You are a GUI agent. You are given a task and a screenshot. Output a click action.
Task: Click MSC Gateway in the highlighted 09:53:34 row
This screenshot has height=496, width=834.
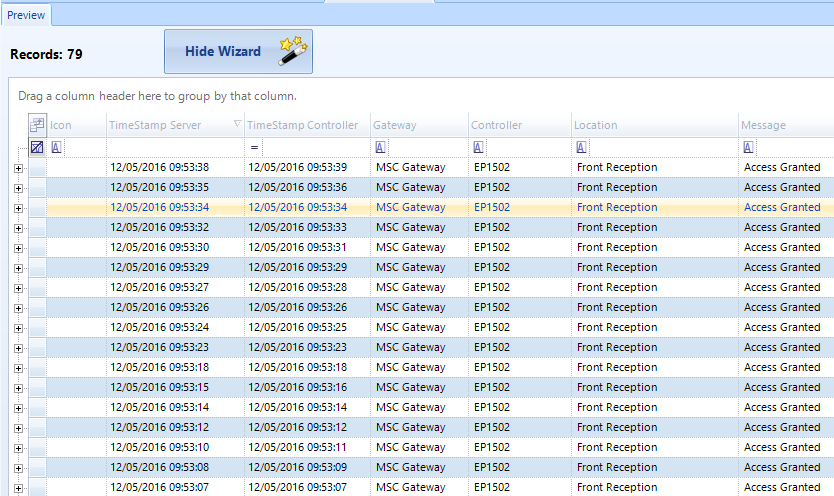point(411,207)
